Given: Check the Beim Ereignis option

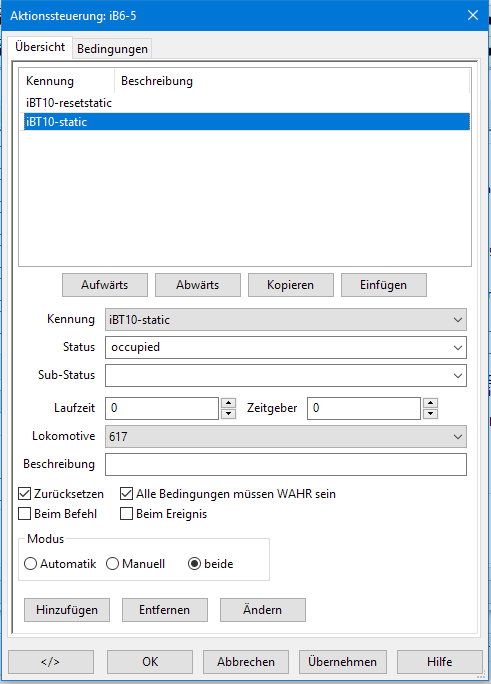Looking at the screenshot, I should (x=126, y=514).
